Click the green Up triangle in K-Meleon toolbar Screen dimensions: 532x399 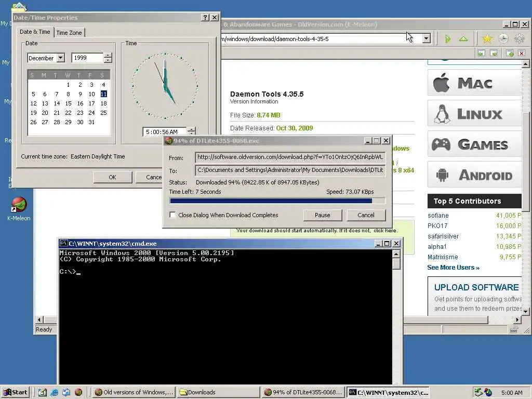463,38
